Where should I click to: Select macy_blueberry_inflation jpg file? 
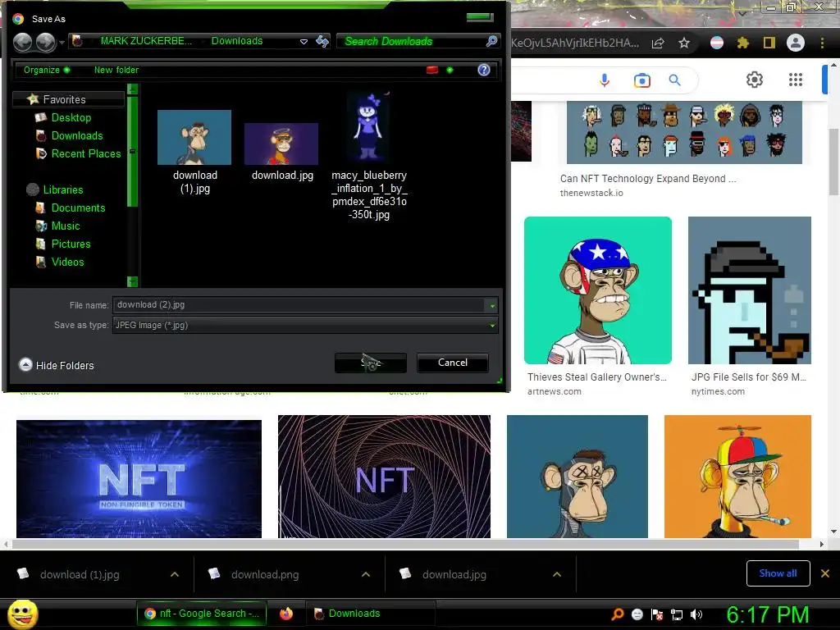pos(369,157)
